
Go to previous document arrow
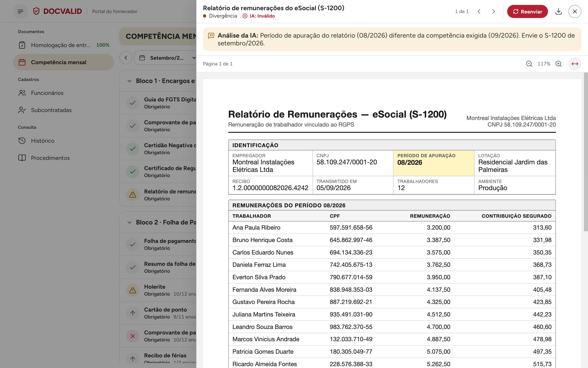(x=479, y=11)
